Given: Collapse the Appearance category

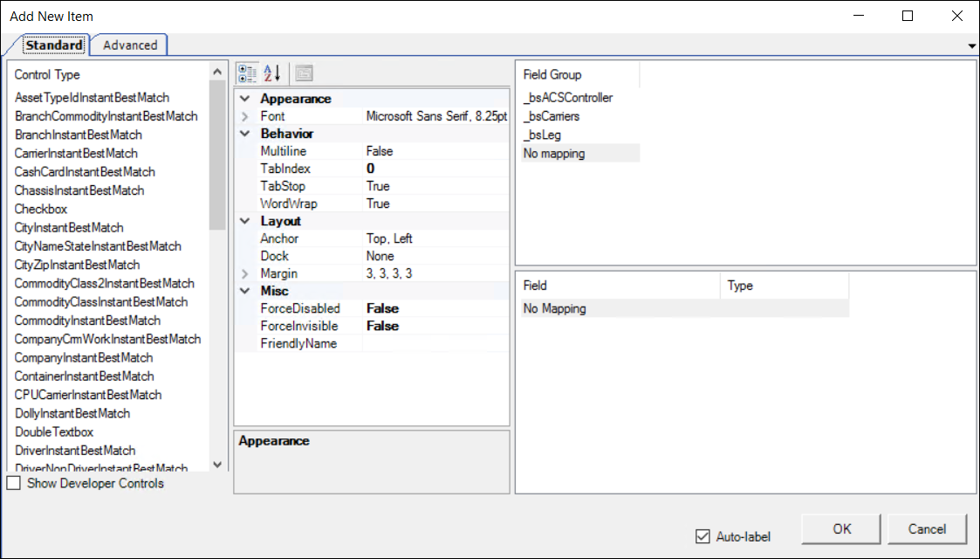Looking at the screenshot, I should 245,99.
